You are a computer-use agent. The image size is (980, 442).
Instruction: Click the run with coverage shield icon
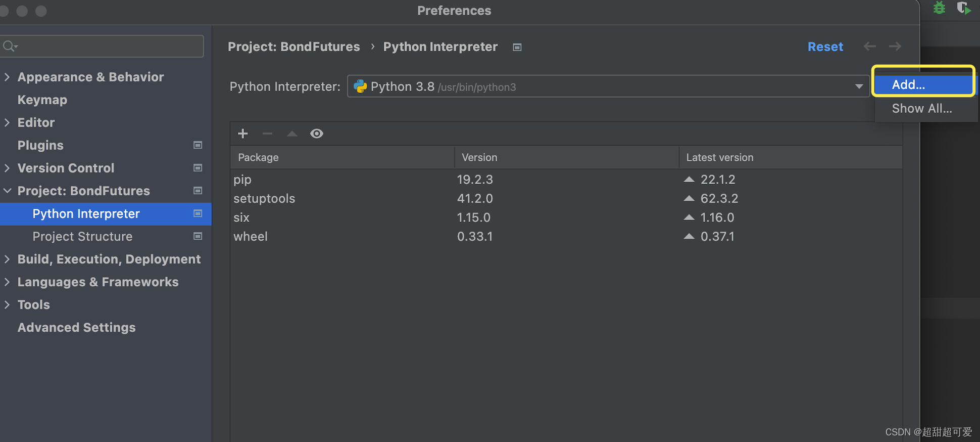coord(964,8)
